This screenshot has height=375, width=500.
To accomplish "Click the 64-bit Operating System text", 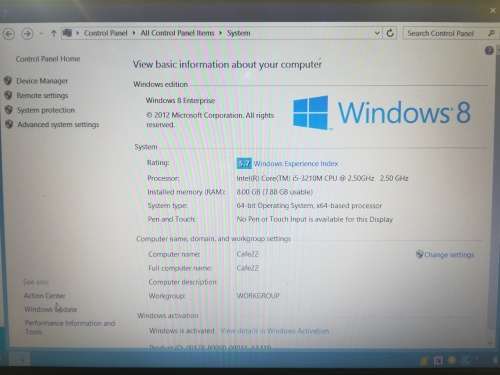I will coord(309,206).
